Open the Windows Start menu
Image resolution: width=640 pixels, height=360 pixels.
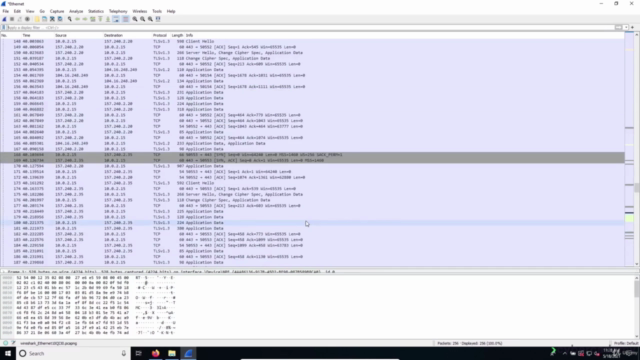click(x=8, y=353)
